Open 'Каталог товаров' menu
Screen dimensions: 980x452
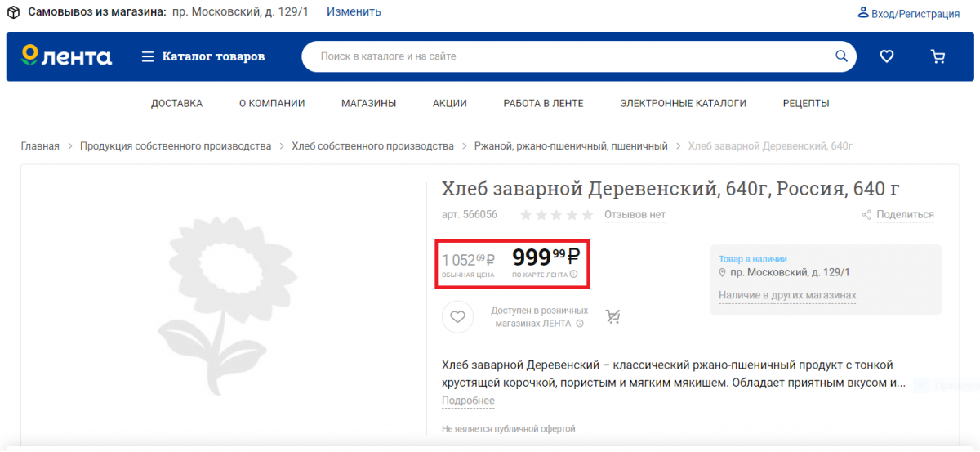(x=203, y=56)
